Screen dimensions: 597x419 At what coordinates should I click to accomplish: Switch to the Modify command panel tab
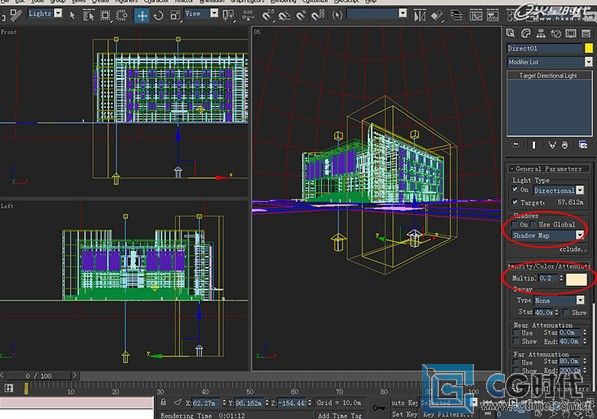pyautogui.click(x=526, y=34)
